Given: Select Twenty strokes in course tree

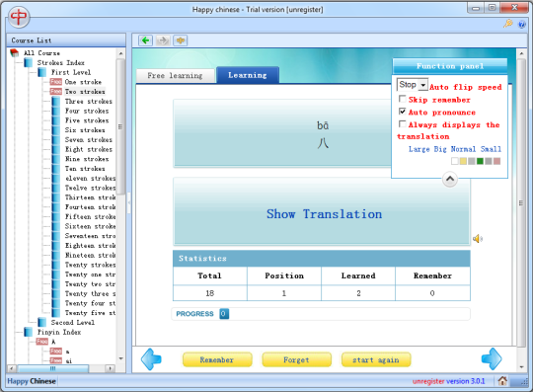Looking at the screenshot, I should click(x=90, y=265).
